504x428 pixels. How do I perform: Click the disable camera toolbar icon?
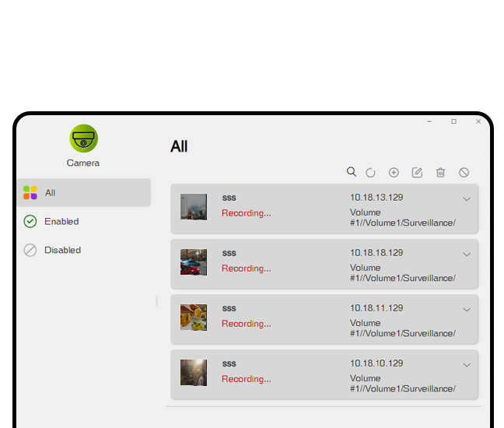[x=464, y=173]
